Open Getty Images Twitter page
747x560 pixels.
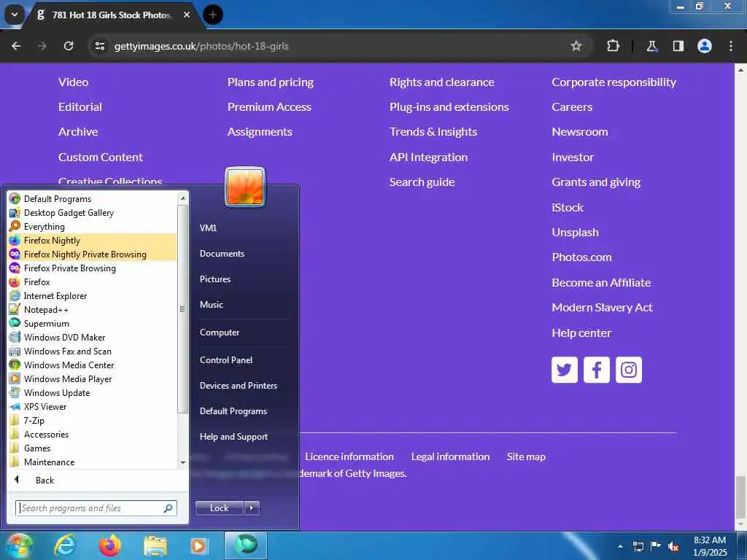coord(565,370)
